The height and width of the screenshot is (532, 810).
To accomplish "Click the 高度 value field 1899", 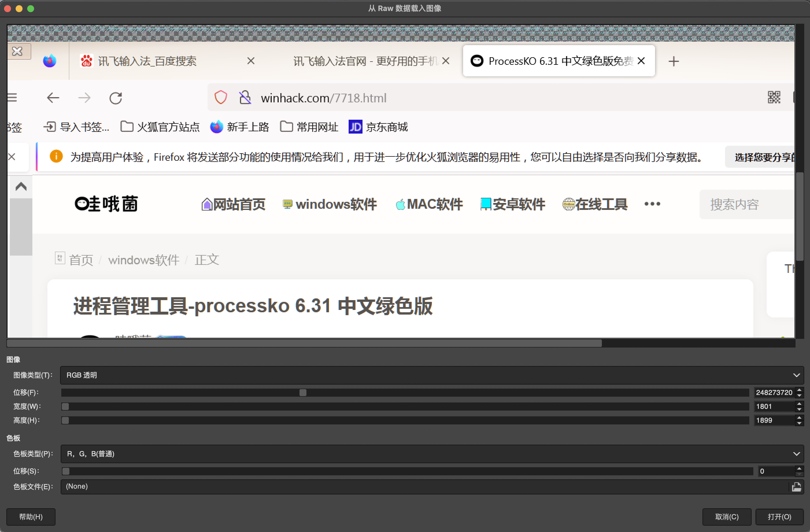I will [x=774, y=420].
